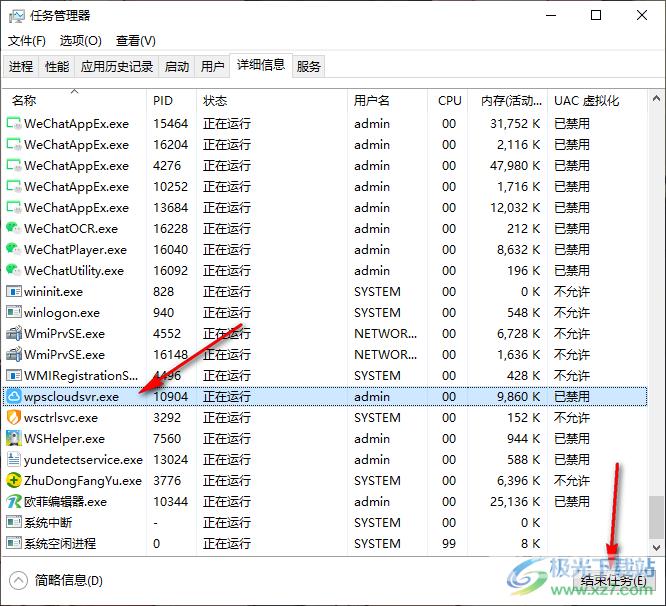Viewport: 666px width, 606px height.
Task: Select the ZhuDongFangYu.exe process name
Action: [x=83, y=481]
